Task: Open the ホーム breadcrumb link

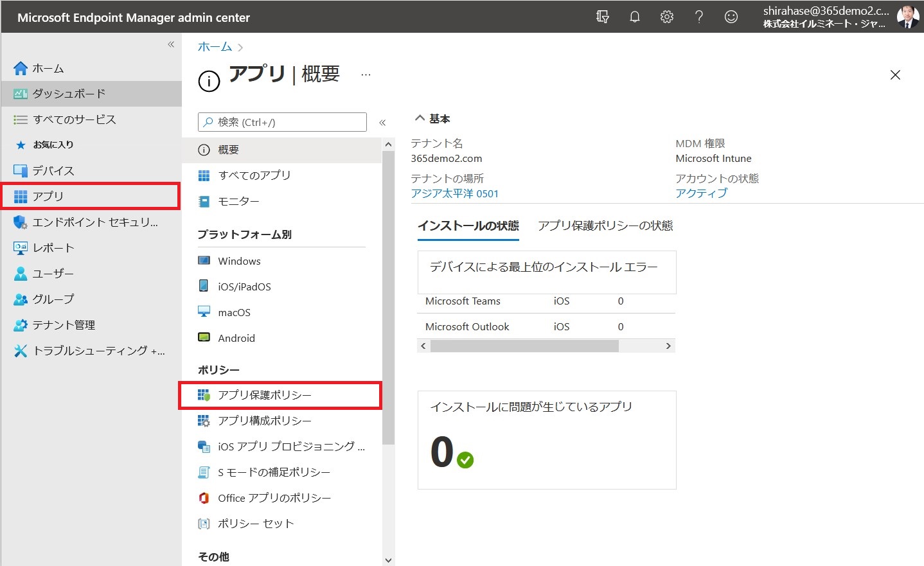Action: 215,47
